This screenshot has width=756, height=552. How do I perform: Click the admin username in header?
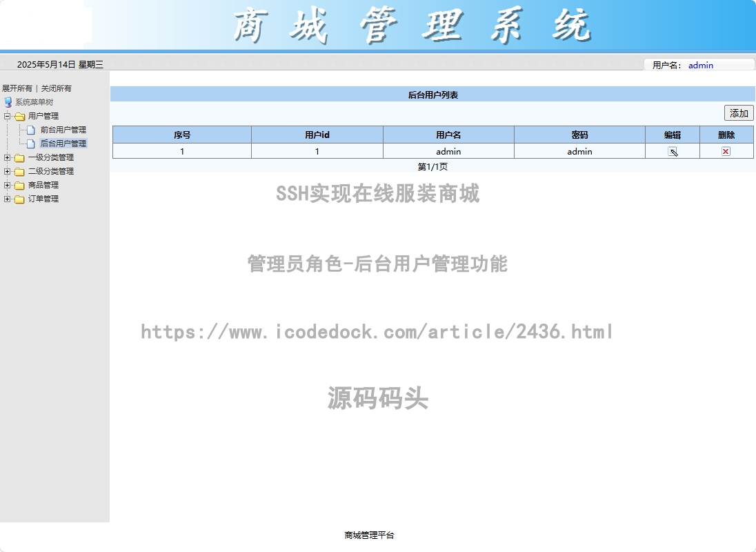(x=701, y=65)
